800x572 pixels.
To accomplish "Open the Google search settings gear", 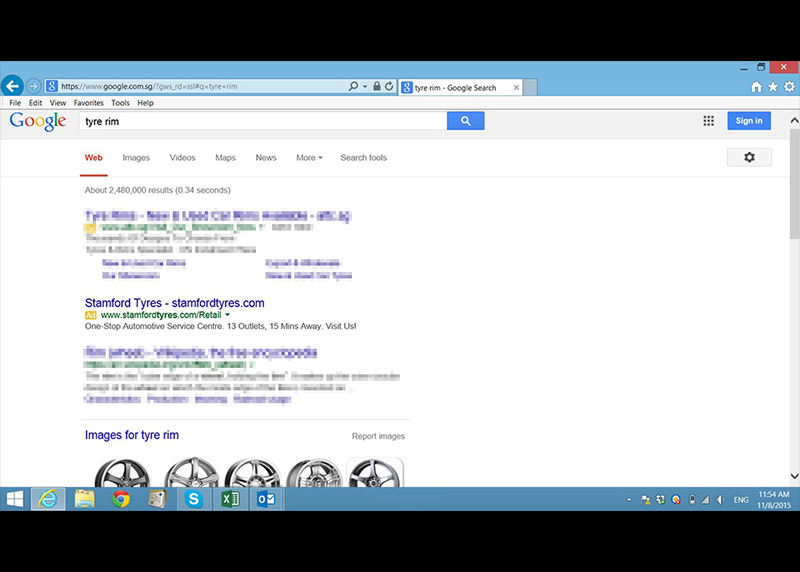I will point(749,157).
